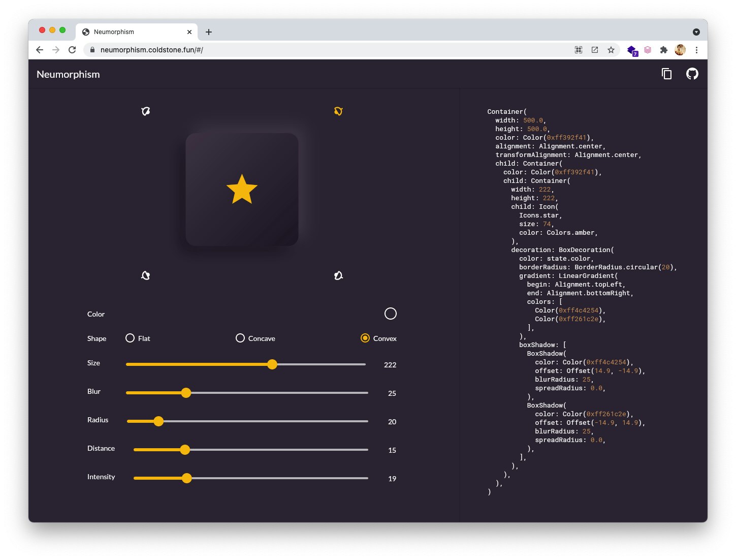This screenshot has height=560, width=736.
Task: Click the Neumorphism app title
Action: click(68, 74)
